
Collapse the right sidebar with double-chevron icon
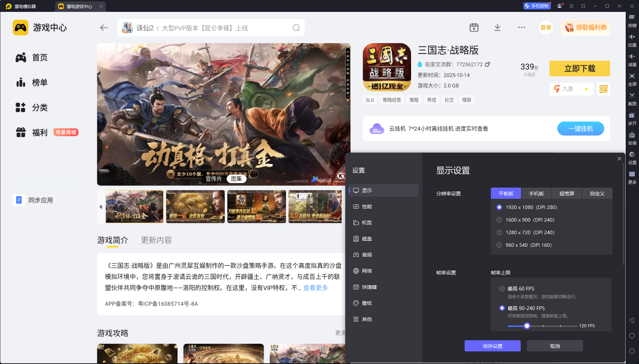pos(632,6)
